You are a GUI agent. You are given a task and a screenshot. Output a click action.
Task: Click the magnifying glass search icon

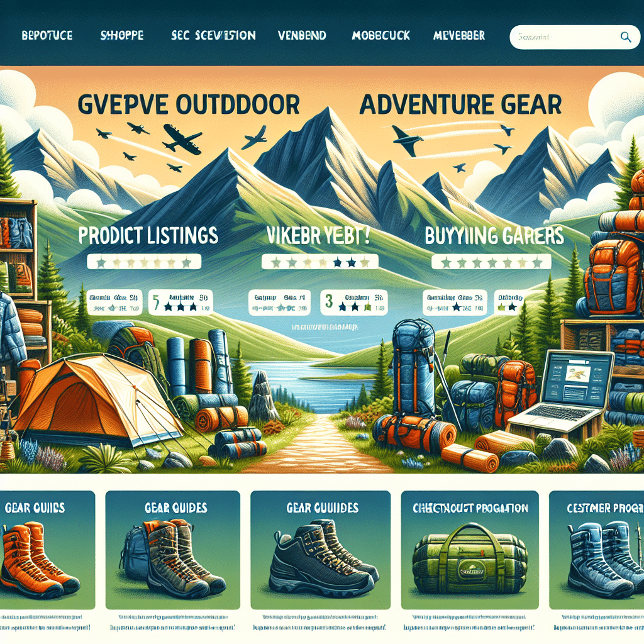[626, 37]
